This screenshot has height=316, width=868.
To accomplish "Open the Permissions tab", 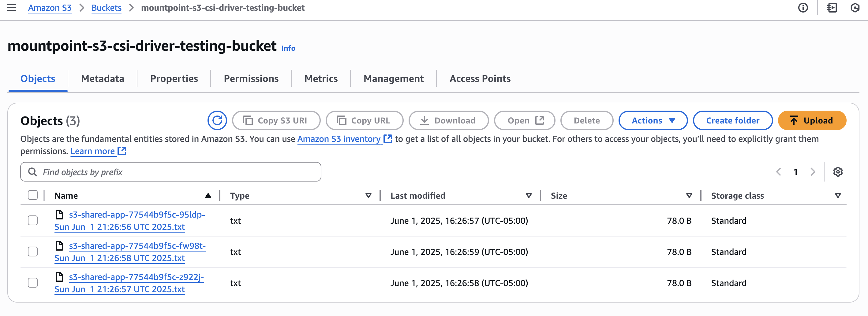I will 251,79.
